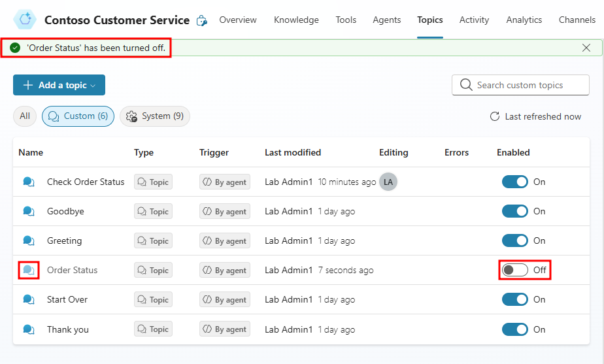604x364 pixels.
Task: Switch to the Activity tab
Action: 474,20
